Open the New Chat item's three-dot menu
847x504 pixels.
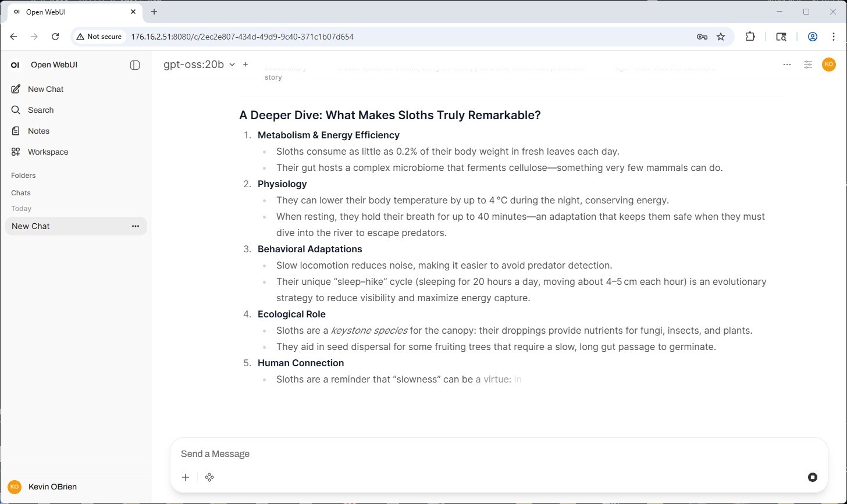point(136,226)
